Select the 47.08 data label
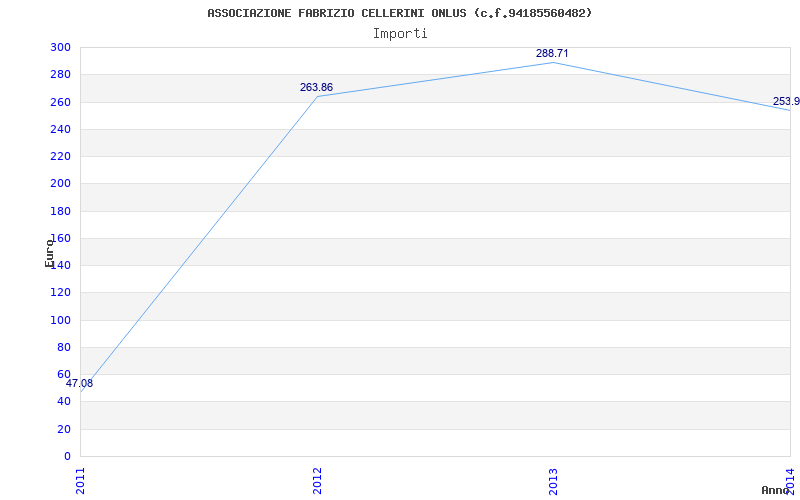This screenshot has width=800, height=500. click(80, 384)
